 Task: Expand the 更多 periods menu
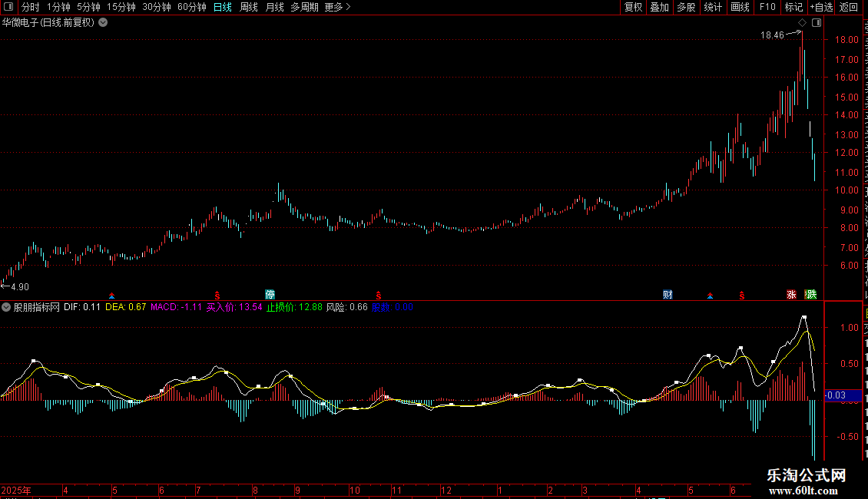pyautogui.click(x=337, y=7)
